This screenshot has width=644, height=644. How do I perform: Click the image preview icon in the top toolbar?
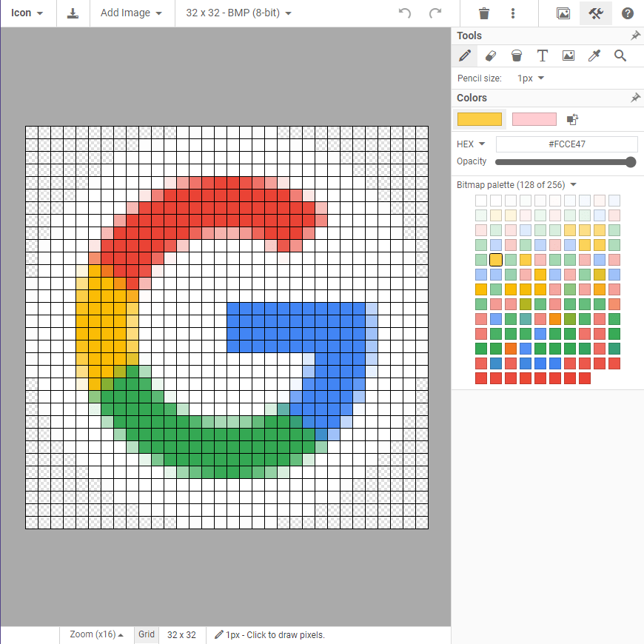563,13
